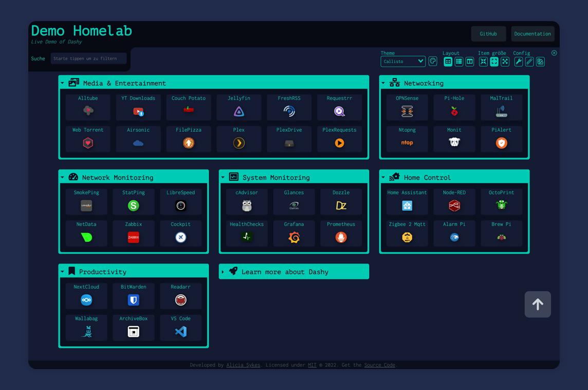Open the NetData tile
588x390 pixels.
86,233
